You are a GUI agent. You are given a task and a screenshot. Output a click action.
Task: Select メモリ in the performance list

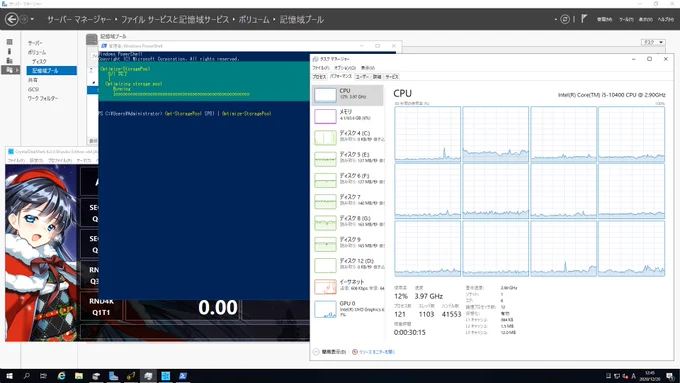[348, 116]
